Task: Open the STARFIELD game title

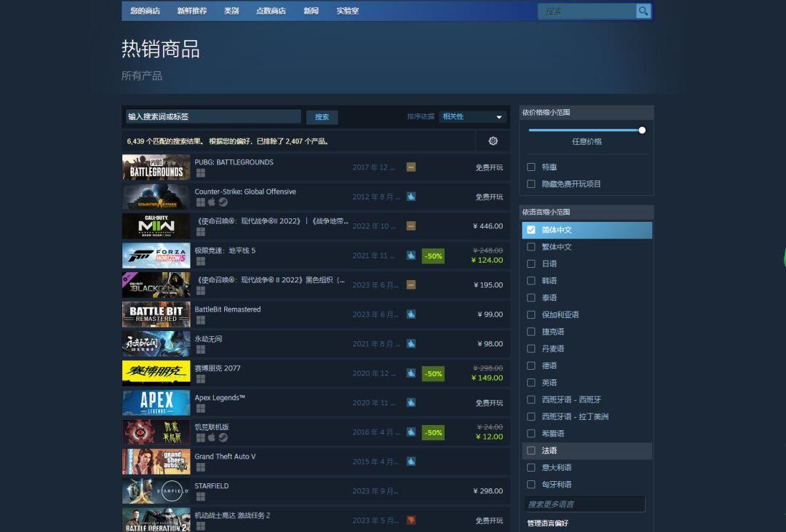Action: tap(212, 486)
